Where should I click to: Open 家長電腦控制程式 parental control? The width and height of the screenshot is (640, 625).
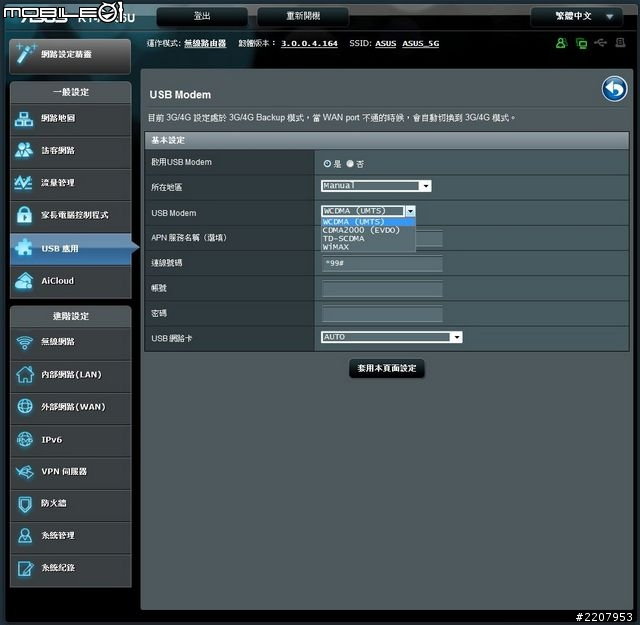tap(70, 216)
